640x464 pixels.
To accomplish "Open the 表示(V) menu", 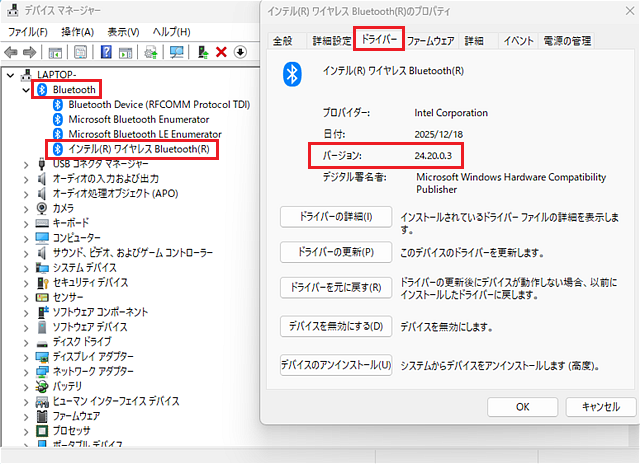I will pos(123,32).
